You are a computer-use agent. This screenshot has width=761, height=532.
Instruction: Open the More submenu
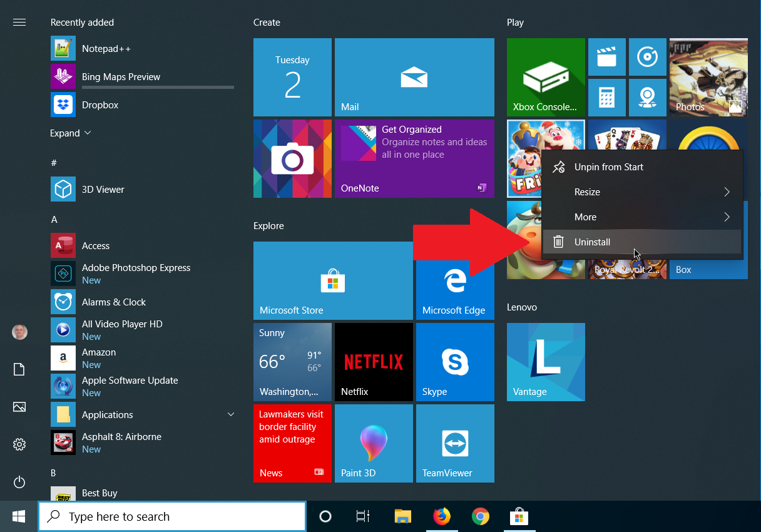pos(642,217)
